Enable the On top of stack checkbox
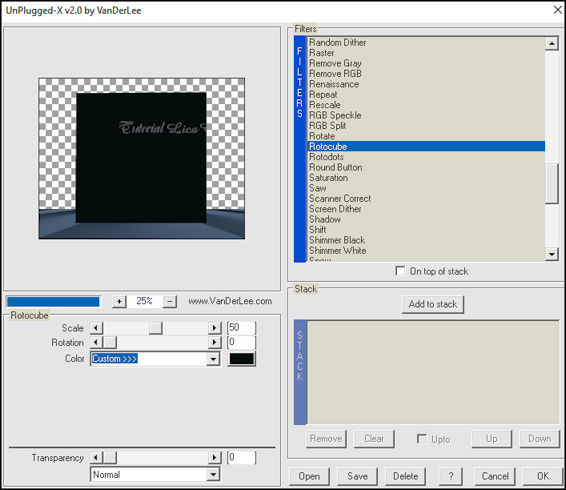The width and height of the screenshot is (566, 490). pos(400,271)
